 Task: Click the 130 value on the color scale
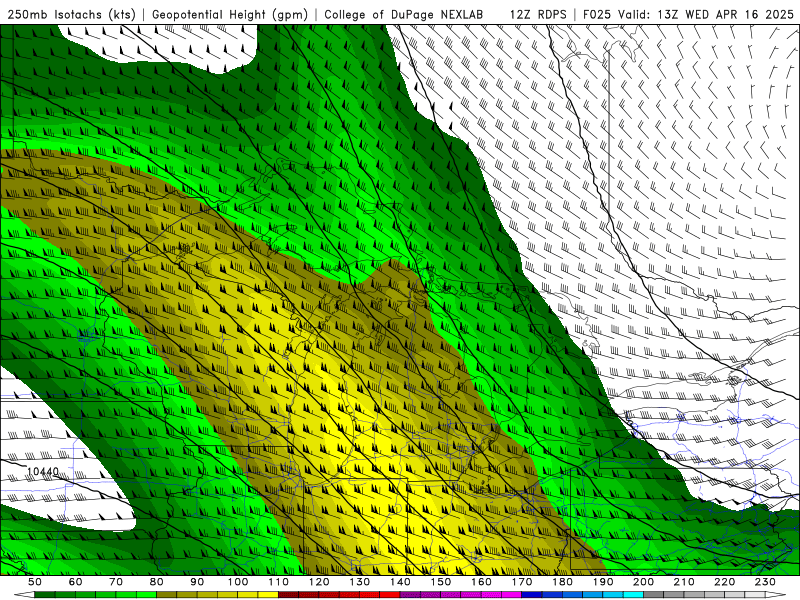[360, 582]
